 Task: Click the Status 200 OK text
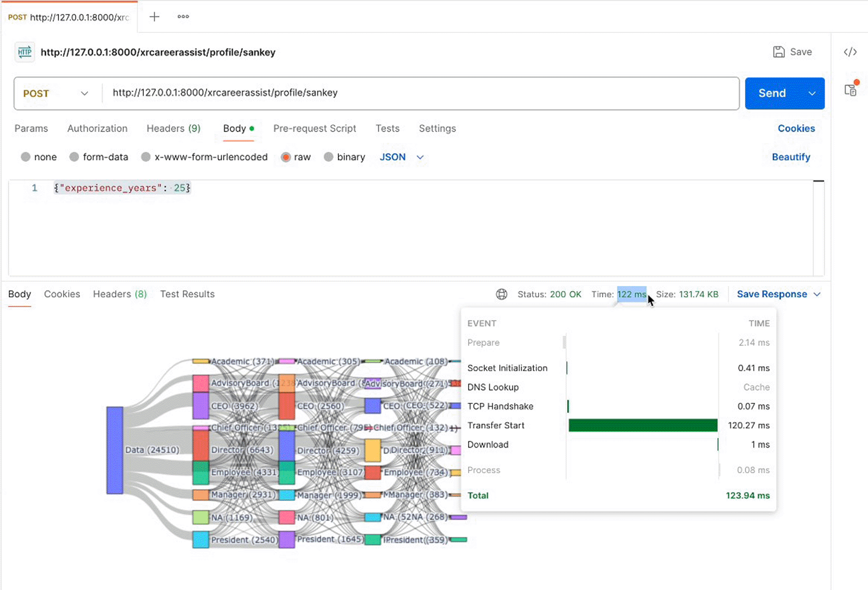point(549,294)
